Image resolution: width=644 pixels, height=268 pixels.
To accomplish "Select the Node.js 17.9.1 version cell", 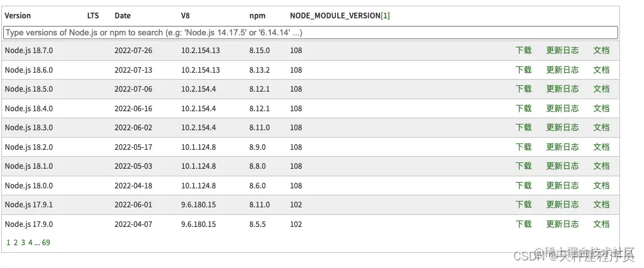I will point(29,205).
